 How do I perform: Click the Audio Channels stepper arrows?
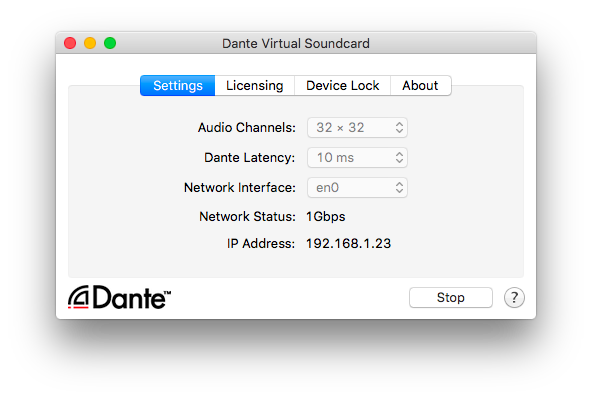point(399,128)
